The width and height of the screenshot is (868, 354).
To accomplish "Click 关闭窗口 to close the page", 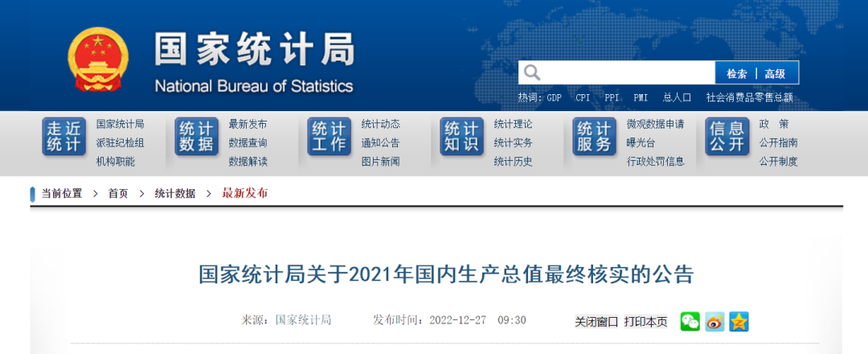I will [x=596, y=321].
